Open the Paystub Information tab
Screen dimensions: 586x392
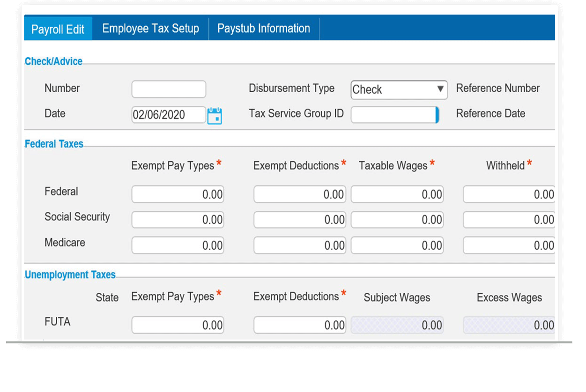coord(263,28)
